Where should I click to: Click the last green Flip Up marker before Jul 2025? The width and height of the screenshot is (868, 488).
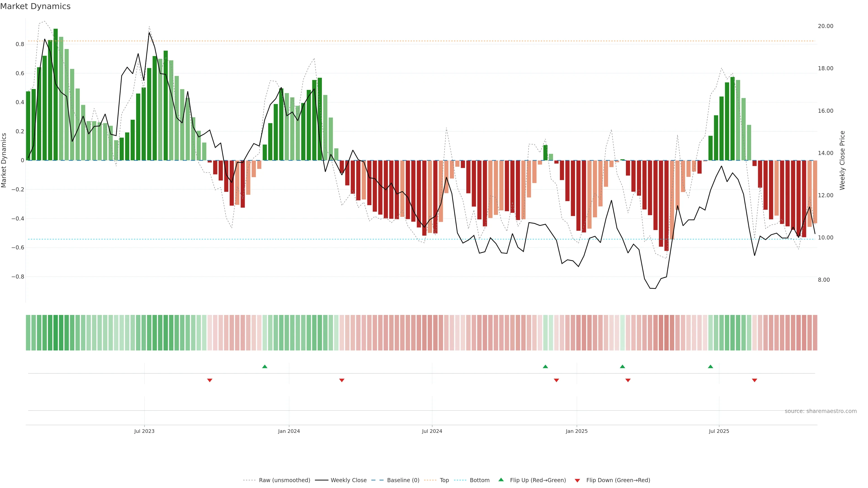710,366
